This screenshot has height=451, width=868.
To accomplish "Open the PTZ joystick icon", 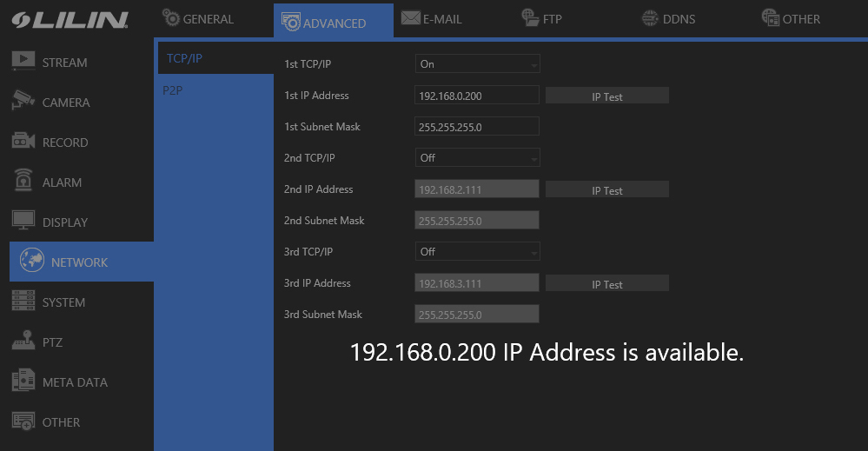I will coord(23,342).
